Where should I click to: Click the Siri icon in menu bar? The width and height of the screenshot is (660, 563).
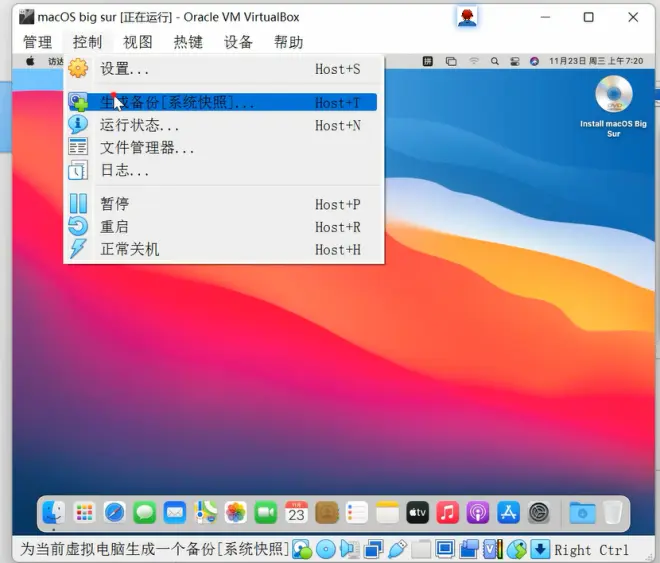tap(535, 61)
